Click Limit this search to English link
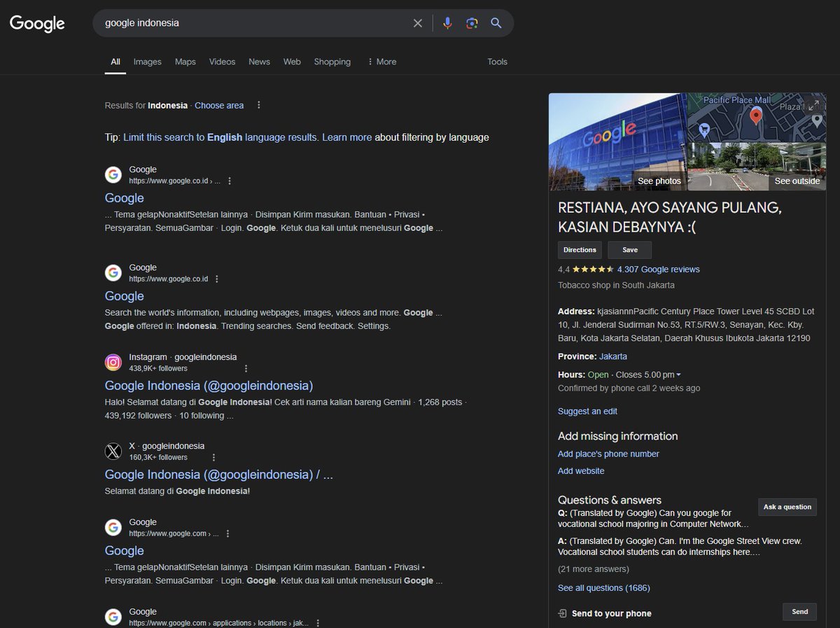This screenshot has height=628, width=840. click(220, 137)
